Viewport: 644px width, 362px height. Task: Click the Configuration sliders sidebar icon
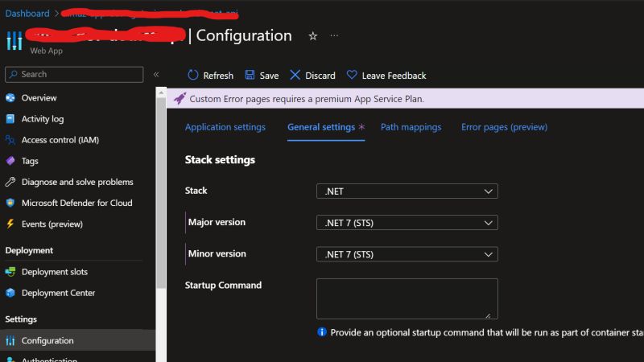pyautogui.click(x=10, y=340)
